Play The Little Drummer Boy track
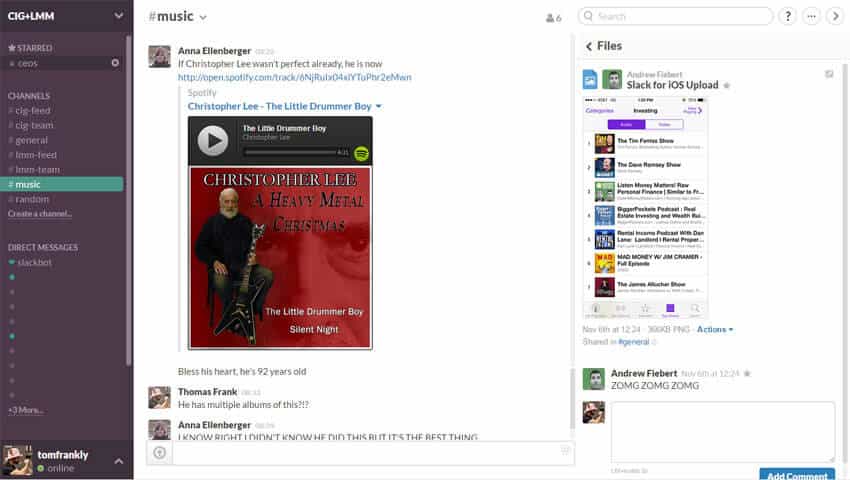The height and width of the screenshot is (480, 850). (212, 141)
